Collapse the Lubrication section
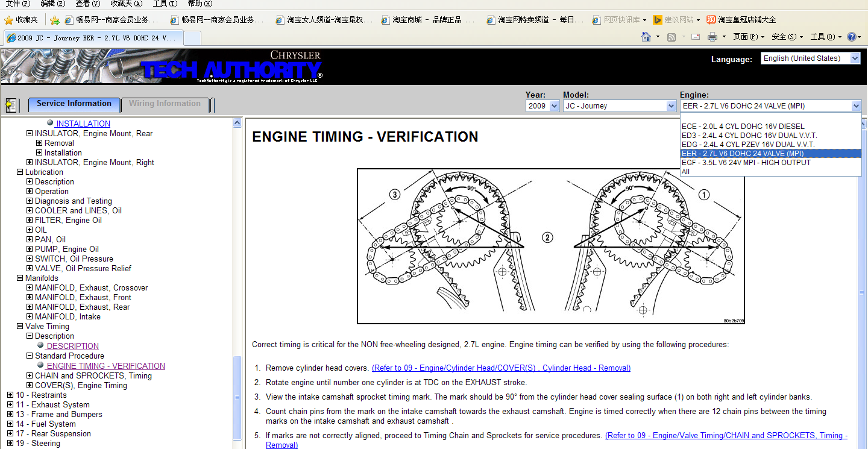 click(x=20, y=172)
